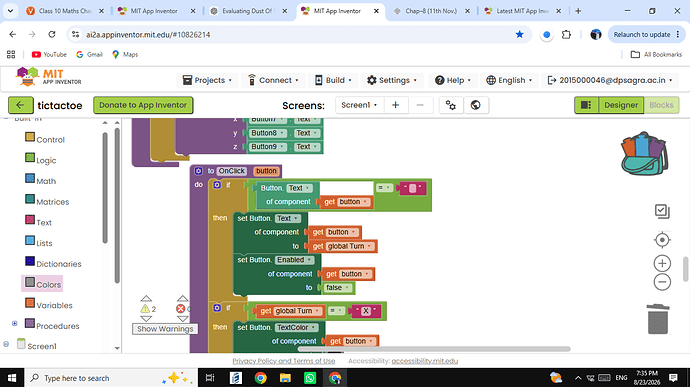Click the yellow warning triangle counter

(145, 309)
